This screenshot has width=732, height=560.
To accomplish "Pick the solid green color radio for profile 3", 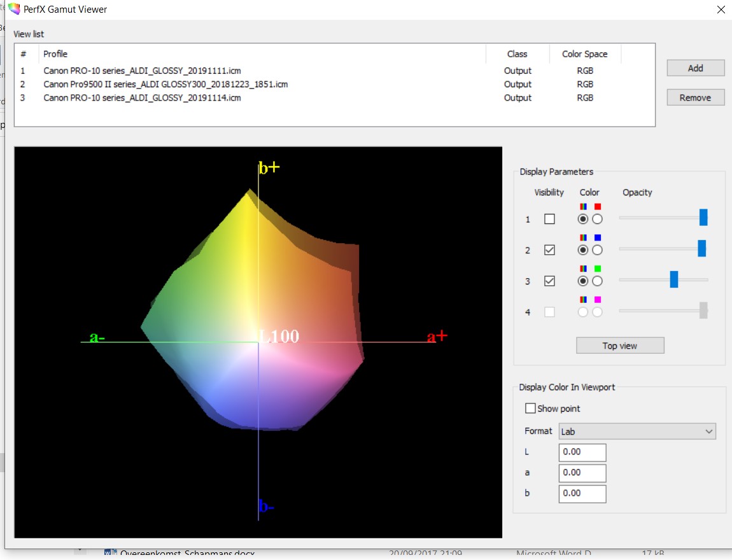I will 597,281.
